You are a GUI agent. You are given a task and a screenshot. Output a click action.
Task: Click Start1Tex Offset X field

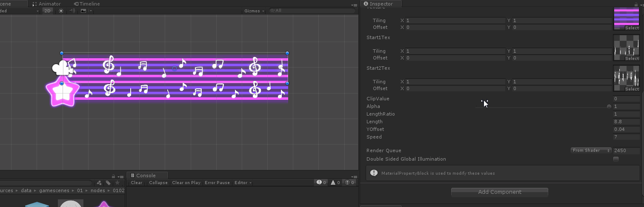[455, 58]
